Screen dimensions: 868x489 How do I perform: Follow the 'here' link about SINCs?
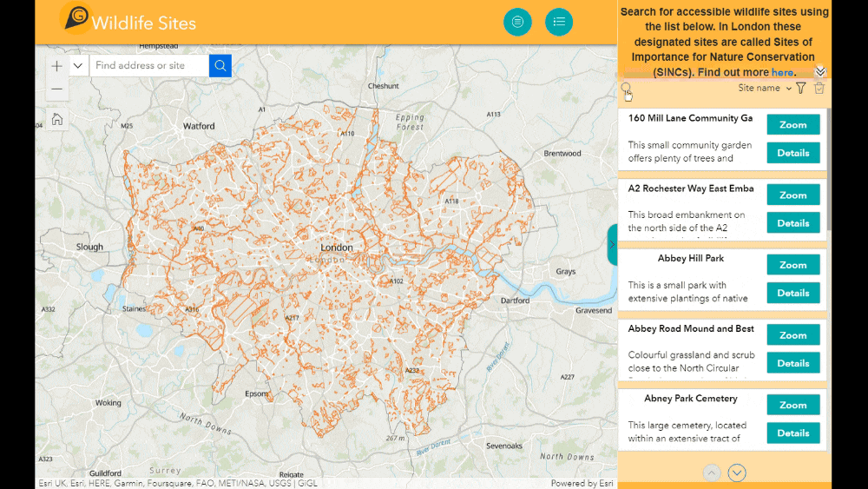(x=782, y=72)
